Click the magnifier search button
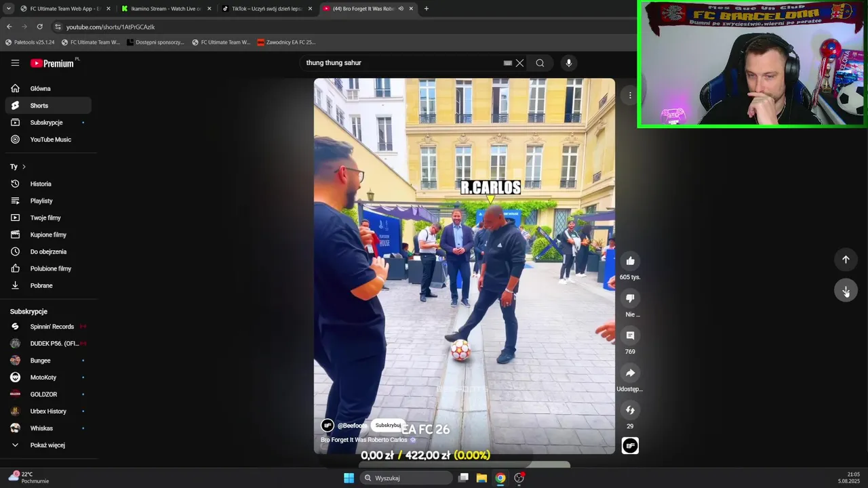 [x=540, y=63]
